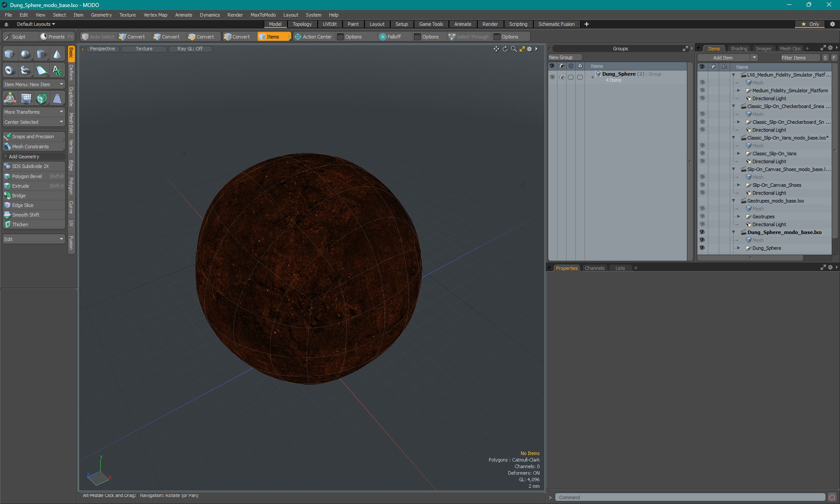Toggle visibility of Dung_Sphere item

[x=702, y=248]
